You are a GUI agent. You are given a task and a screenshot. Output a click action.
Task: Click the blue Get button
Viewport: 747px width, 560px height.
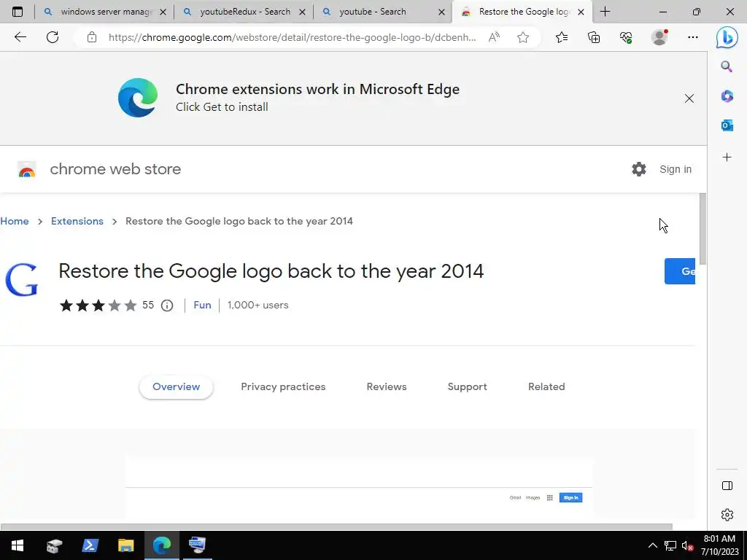tap(680, 271)
